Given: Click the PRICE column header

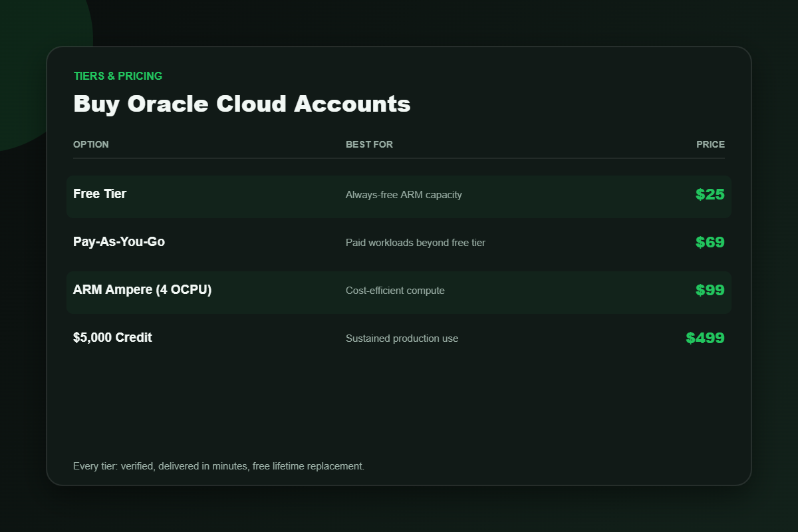Looking at the screenshot, I should click(x=711, y=144).
